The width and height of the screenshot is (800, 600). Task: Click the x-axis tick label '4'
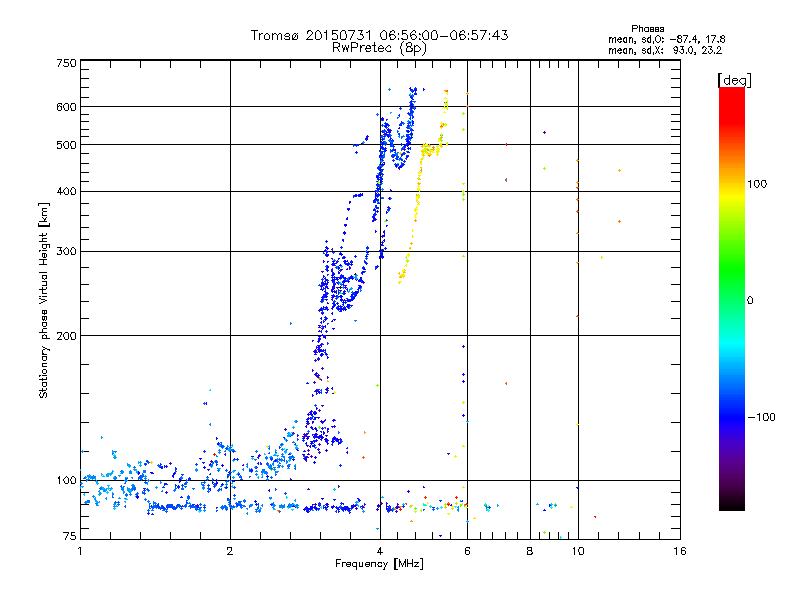380,551
